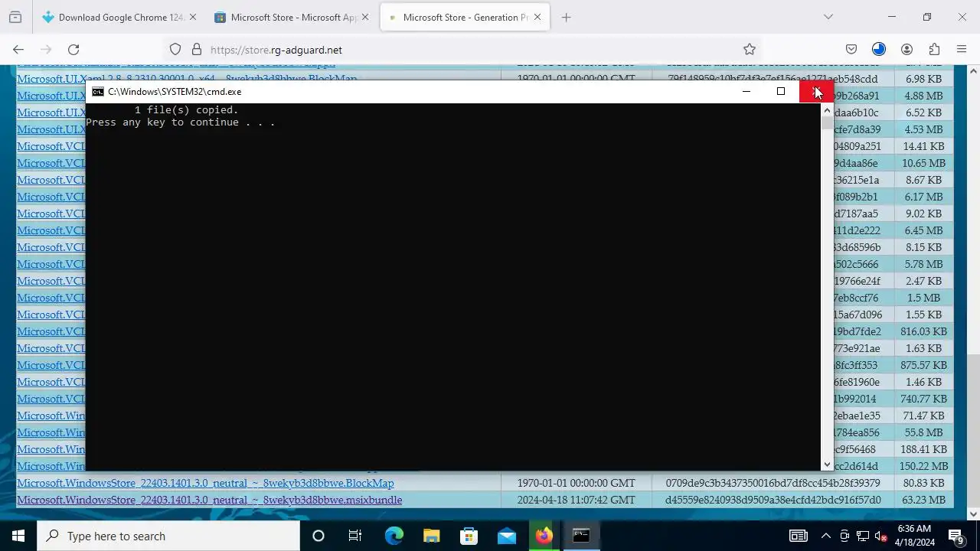
Task: Switch to the Download Google Chrome tab
Action: click(119, 17)
